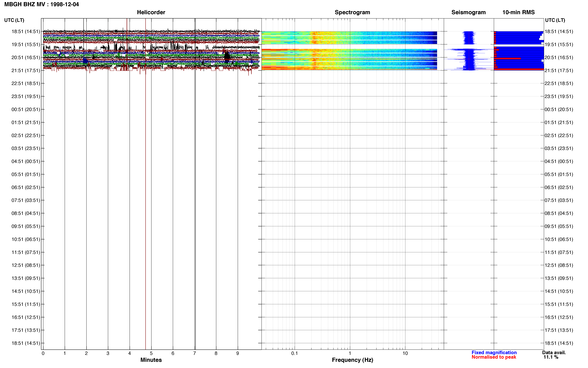Screen dimensions: 588x368
Task: Click the '11.1 %' data availability value
Action: coord(551,357)
